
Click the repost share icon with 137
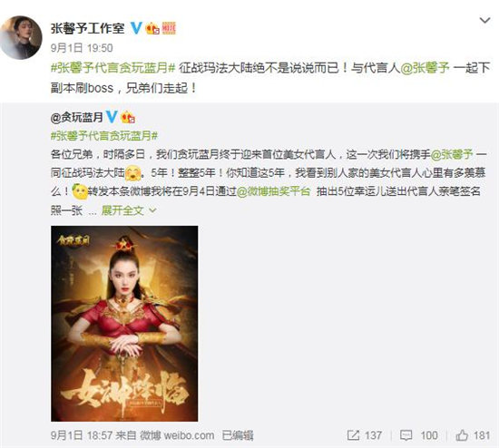(x=353, y=435)
